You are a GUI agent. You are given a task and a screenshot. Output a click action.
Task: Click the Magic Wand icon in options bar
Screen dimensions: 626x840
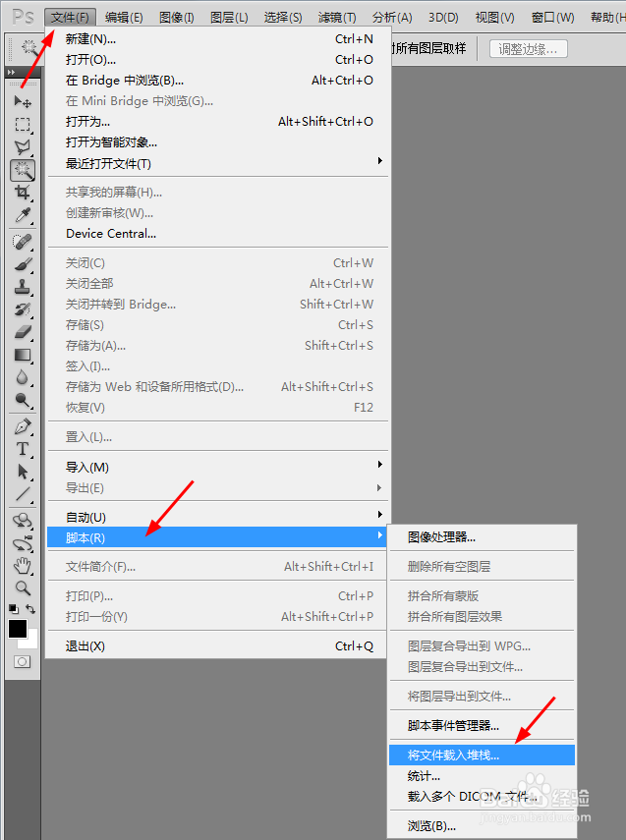click(28, 49)
